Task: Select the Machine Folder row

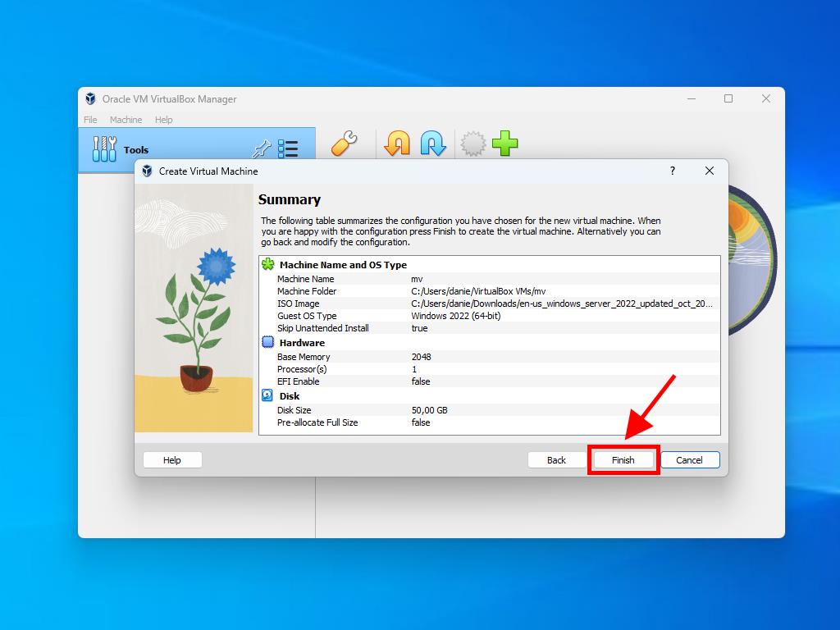Action: [x=489, y=291]
